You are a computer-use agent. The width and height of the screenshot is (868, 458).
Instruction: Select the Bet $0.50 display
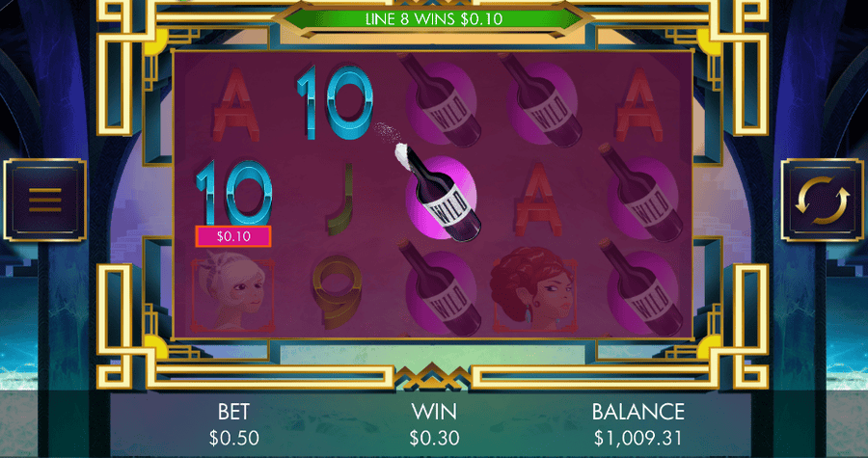pos(233,425)
